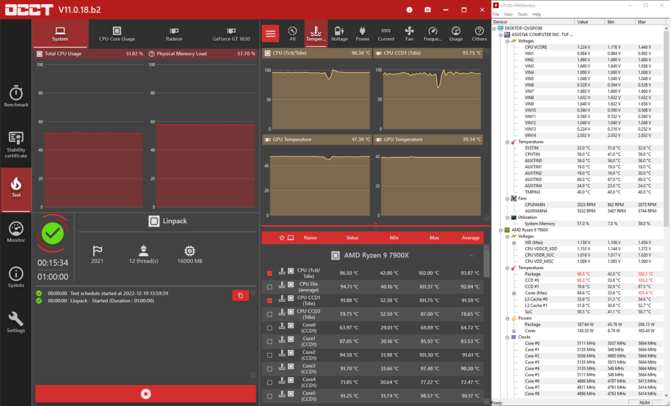Enable Core2 (CCD1) checkbox
The width and height of the screenshot is (670, 406).
click(x=270, y=355)
